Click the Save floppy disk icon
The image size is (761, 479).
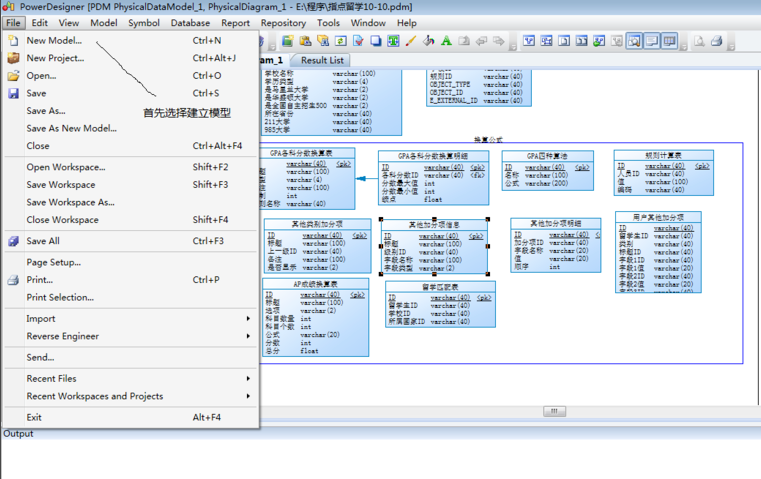coord(13,93)
